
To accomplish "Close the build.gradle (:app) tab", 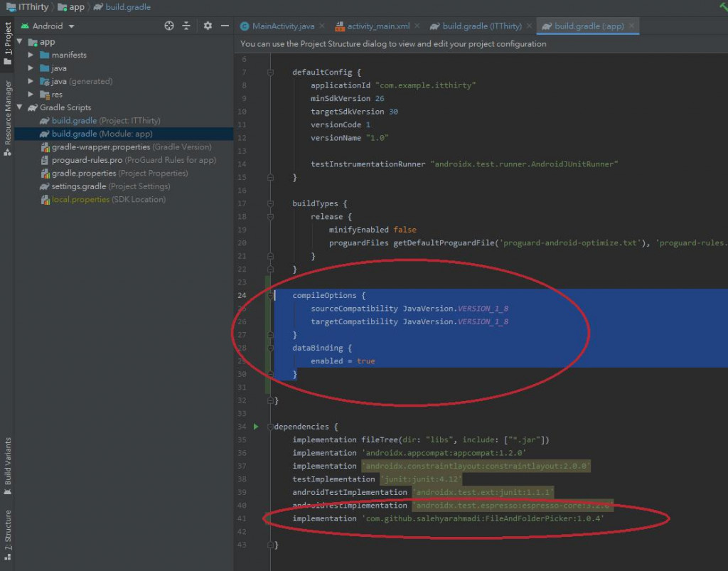I will point(631,26).
